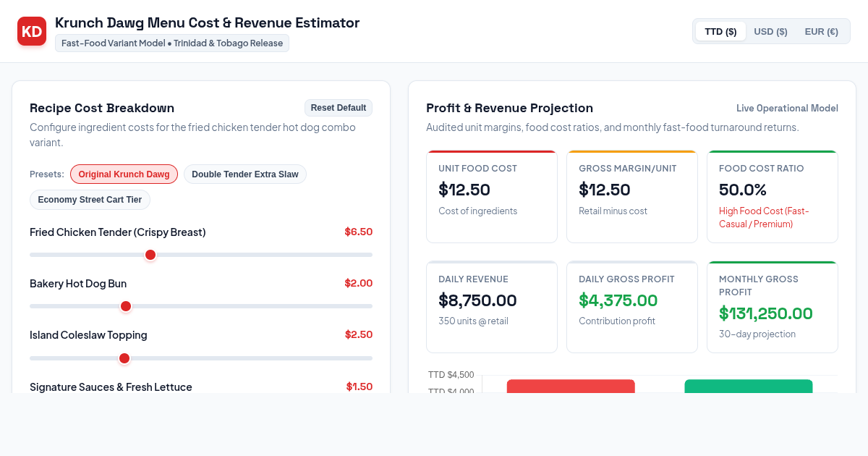Click the 50.0% food cost ratio value
The image size is (868, 456).
[x=743, y=190]
